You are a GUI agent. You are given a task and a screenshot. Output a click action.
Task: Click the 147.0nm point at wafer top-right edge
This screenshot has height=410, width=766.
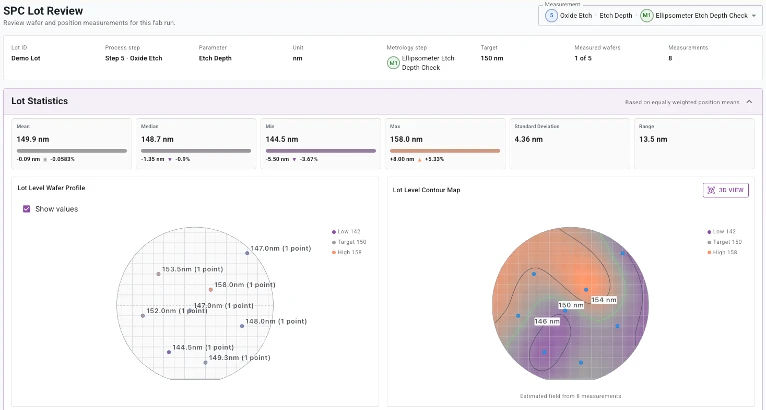click(247, 253)
